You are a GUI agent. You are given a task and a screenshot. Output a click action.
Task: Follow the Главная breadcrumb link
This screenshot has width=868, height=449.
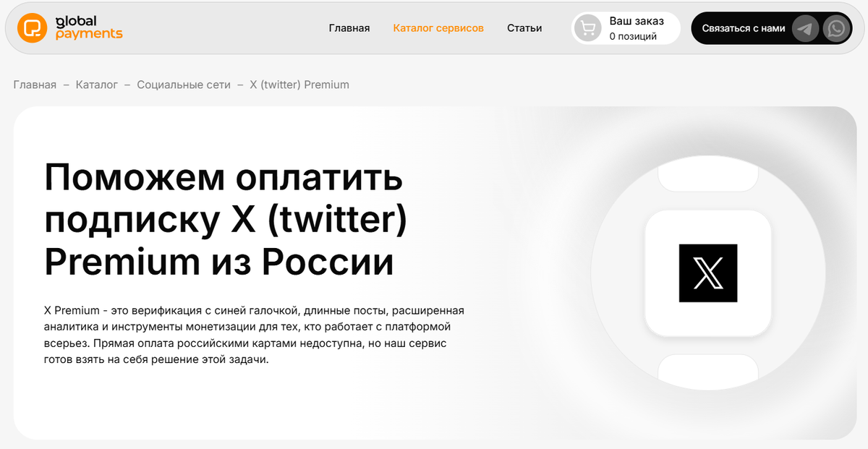coord(35,85)
